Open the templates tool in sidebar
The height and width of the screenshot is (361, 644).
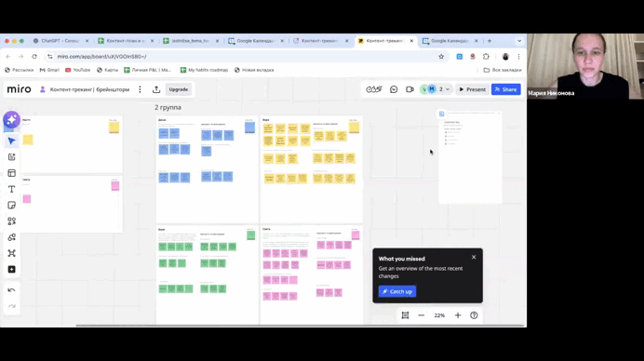point(11,157)
